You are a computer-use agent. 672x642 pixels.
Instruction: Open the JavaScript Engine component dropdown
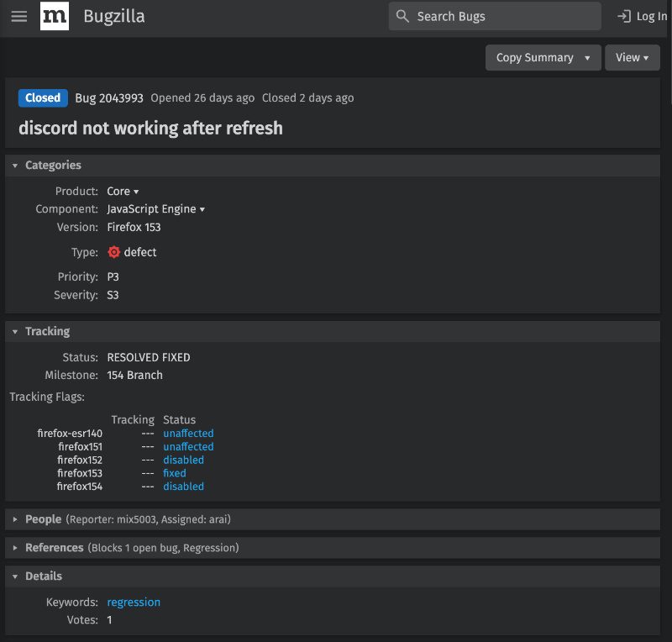pos(155,209)
